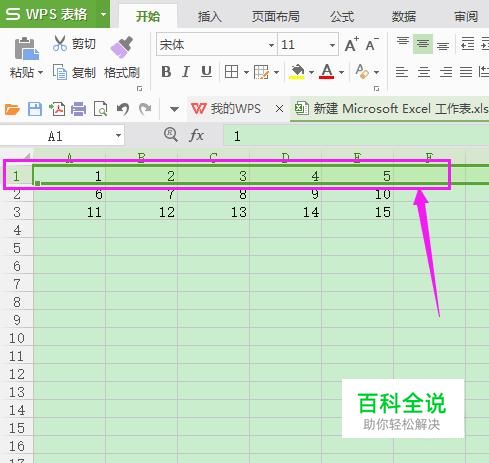
Task: Click the formula bar input field
Action: click(x=356, y=136)
